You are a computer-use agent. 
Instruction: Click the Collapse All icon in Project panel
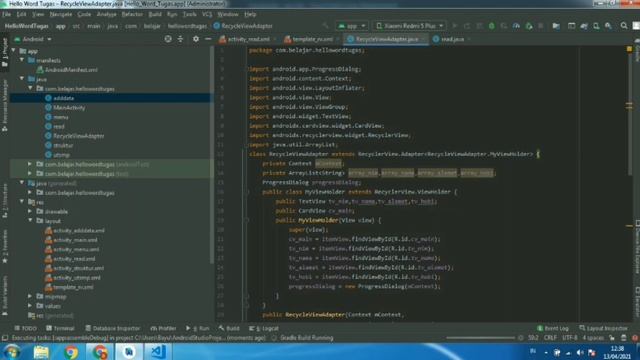tap(180, 39)
